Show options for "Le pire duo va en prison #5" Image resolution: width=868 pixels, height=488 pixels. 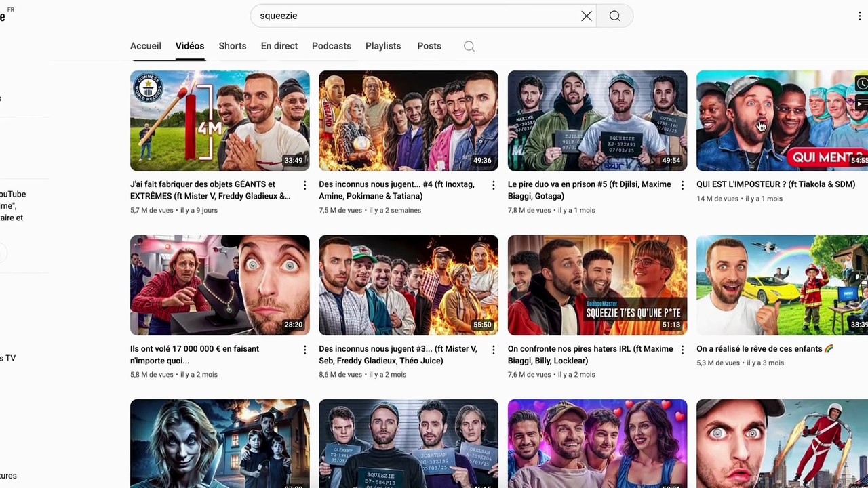(682, 185)
